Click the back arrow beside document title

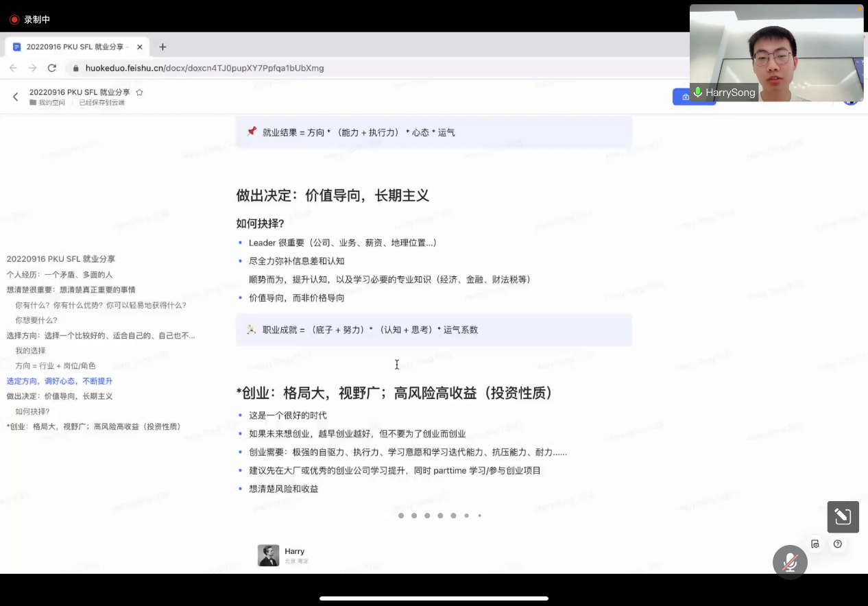[x=15, y=97]
